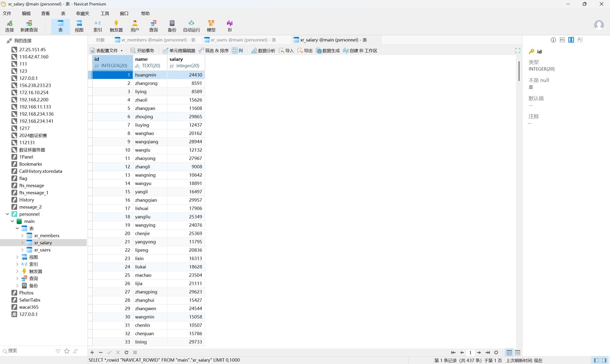The height and width of the screenshot is (364, 610).
Task: Switch to form view at bottom right
Action: coord(518,353)
